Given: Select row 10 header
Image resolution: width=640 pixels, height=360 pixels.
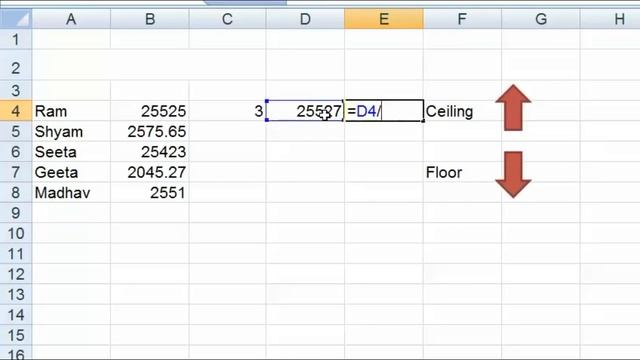Looking at the screenshot, I should (x=16, y=233).
